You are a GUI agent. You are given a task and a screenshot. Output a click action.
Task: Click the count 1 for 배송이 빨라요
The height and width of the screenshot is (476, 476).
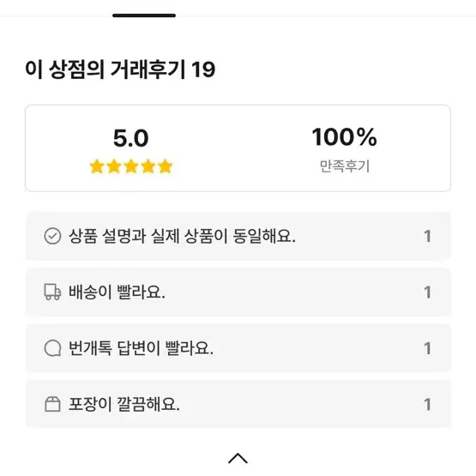tap(427, 292)
